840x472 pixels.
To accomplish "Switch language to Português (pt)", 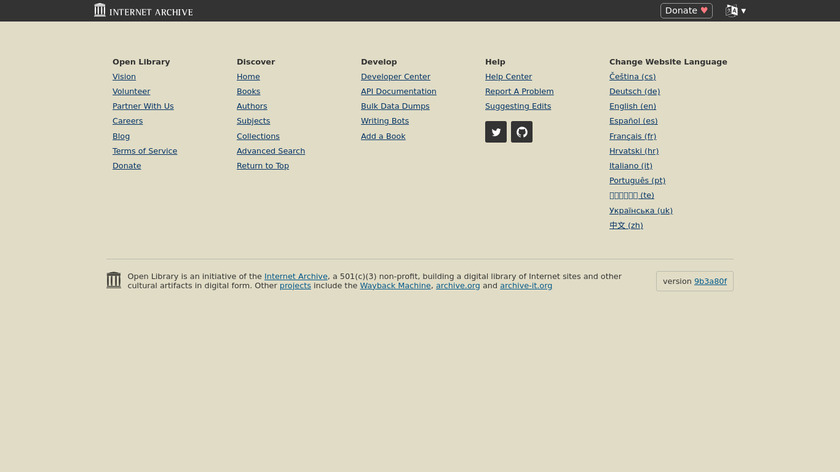I will point(637,181).
